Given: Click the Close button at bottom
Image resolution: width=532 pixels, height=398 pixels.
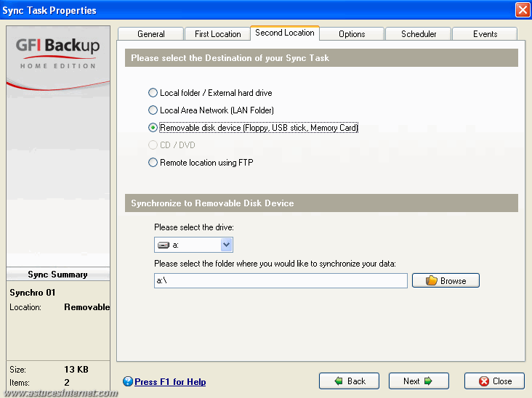Looking at the screenshot, I should point(494,381).
